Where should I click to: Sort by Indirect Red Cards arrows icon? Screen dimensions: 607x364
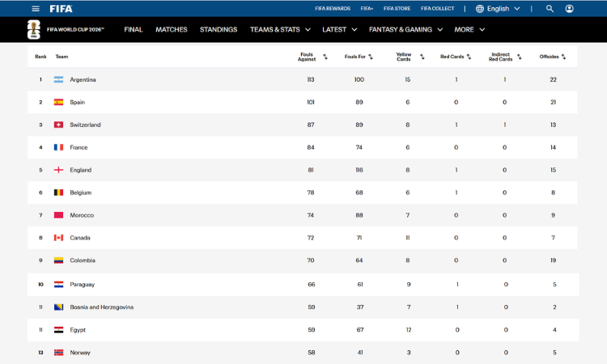(x=519, y=57)
